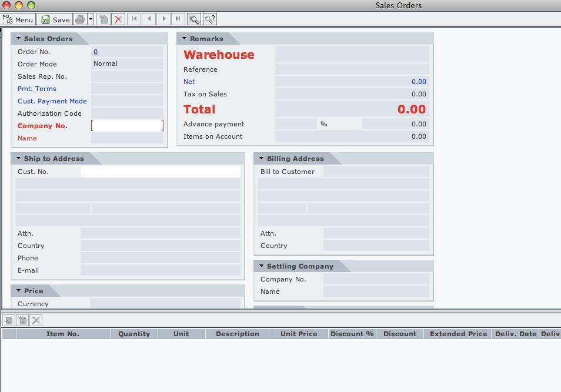This screenshot has width=561, height=392.
Task: Click the E-mail field
Action: [161, 270]
